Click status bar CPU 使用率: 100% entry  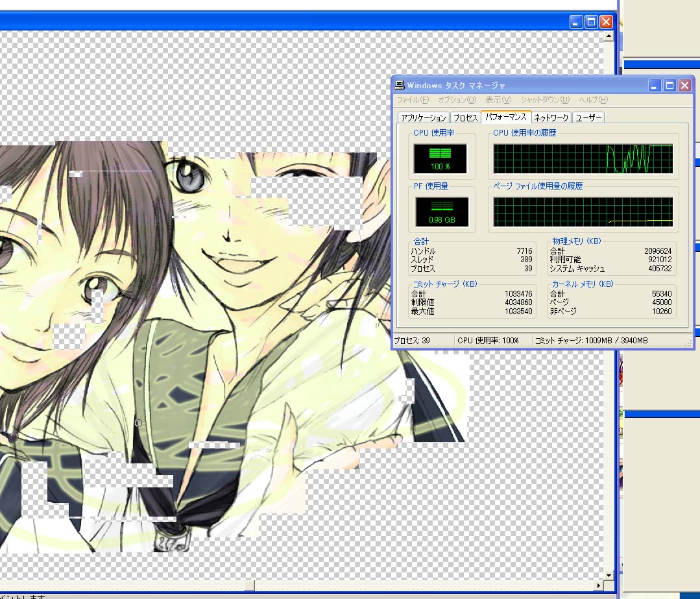point(493,340)
